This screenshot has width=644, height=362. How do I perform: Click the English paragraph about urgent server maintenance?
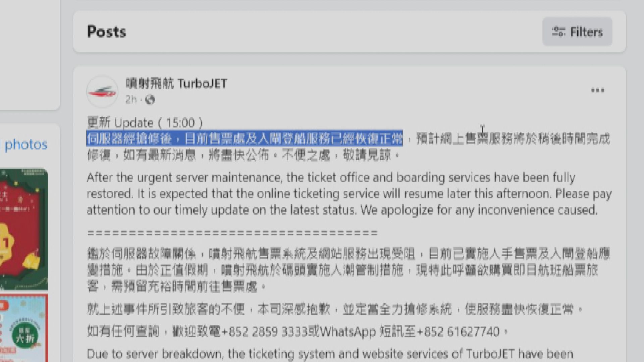pyautogui.click(x=349, y=194)
